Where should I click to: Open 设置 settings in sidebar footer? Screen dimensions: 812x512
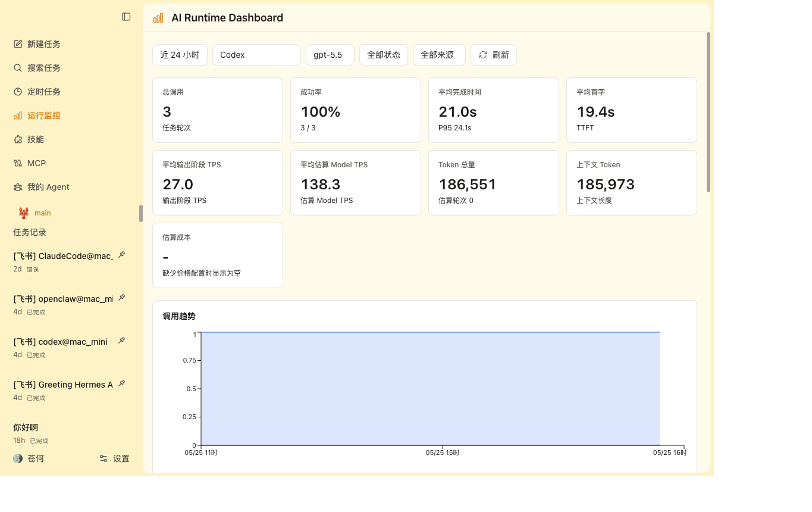114,458
